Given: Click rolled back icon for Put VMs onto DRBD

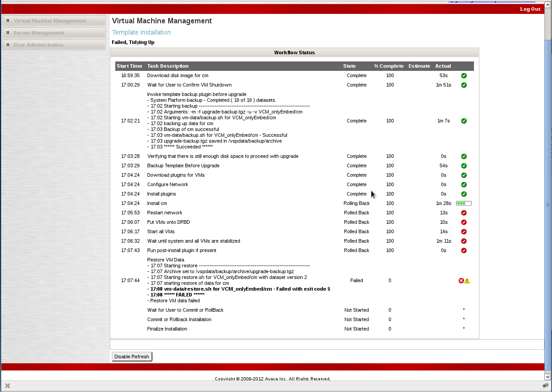Looking at the screenshot, I should (464, 222).
